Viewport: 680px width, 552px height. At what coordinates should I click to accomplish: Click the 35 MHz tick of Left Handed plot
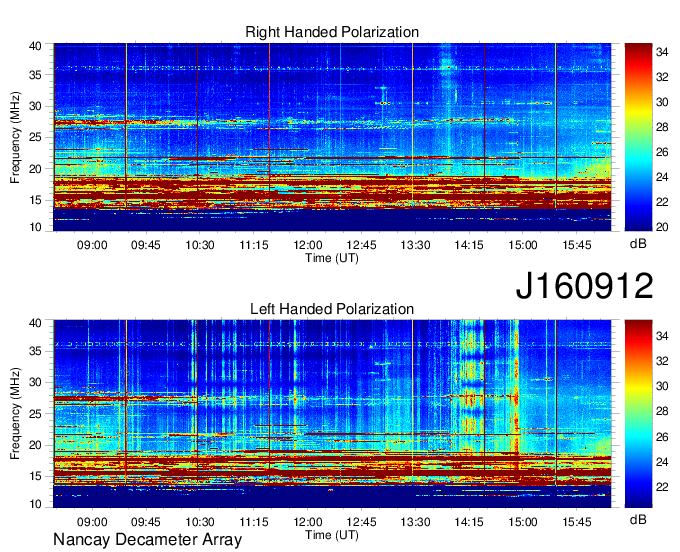(x=35, y=351)
